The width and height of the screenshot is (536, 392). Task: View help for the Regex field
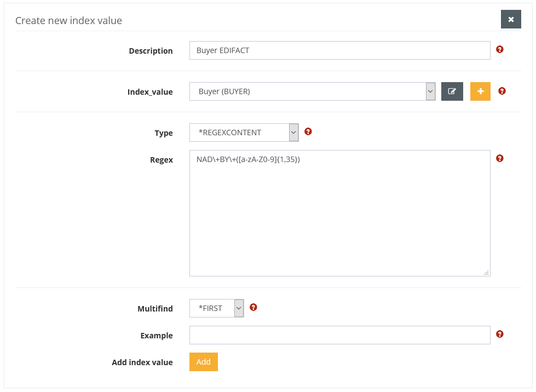click(x=499, y=158)
